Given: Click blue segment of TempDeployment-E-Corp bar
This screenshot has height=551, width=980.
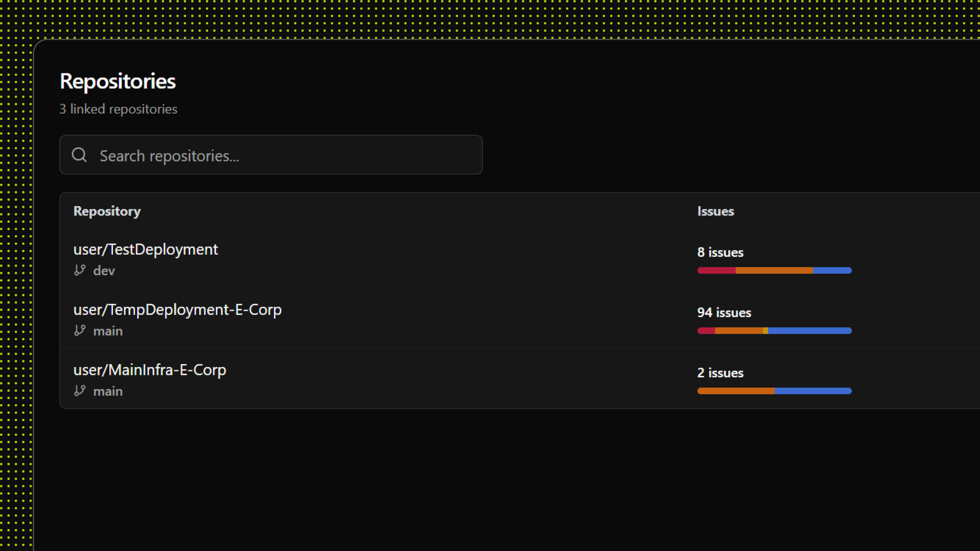Looking at the screenshot, I should pos(809,331).
